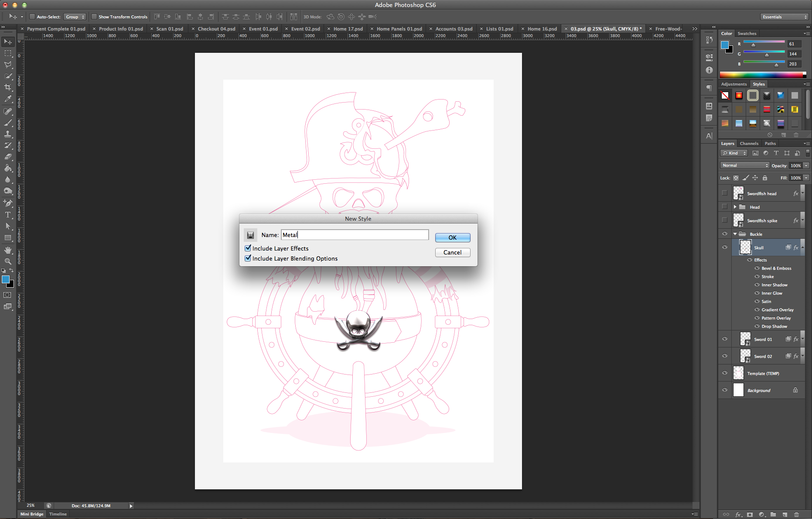Screen dimensions: 812x519
Task: Select the Hand tool
Action: pos(8,250)
